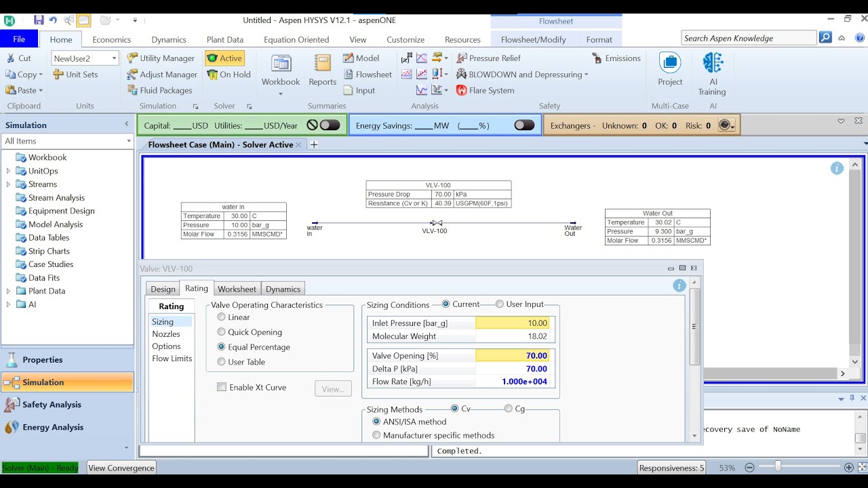Toggle the Capital and Utilities cost switch
The image size is (868, 488).
[330, 125]
